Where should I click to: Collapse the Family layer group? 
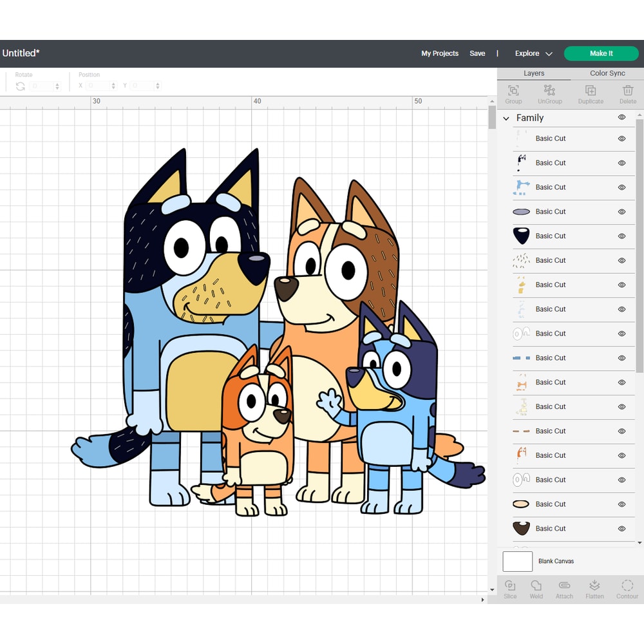coord(506,118)
